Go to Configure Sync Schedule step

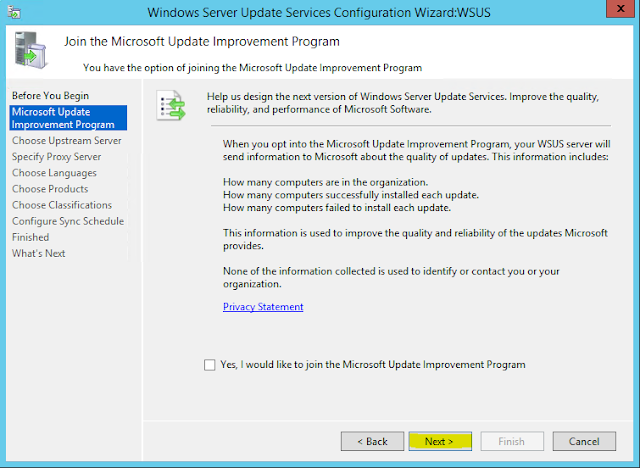[x=68, y=221]
